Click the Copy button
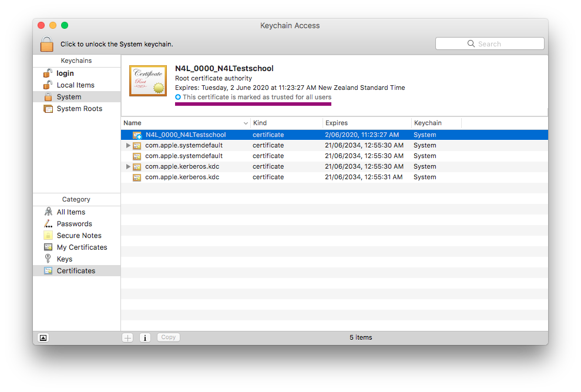Image resolution: width=581 pixels, height=392 pixels. click(x=169, y=337)
